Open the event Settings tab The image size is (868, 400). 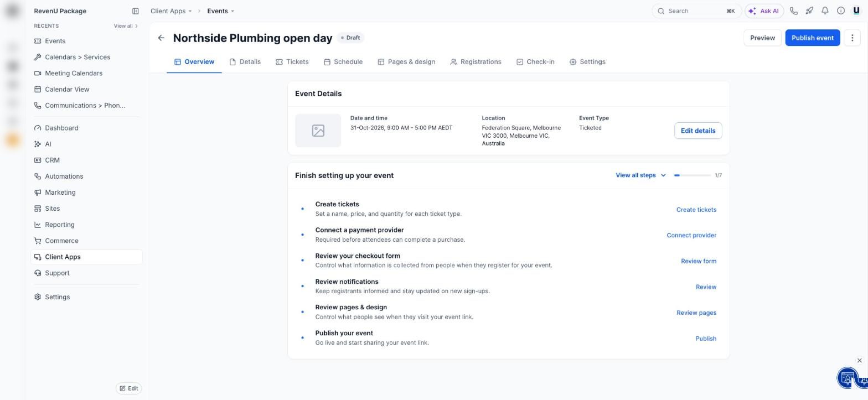[x=587, y=62]
